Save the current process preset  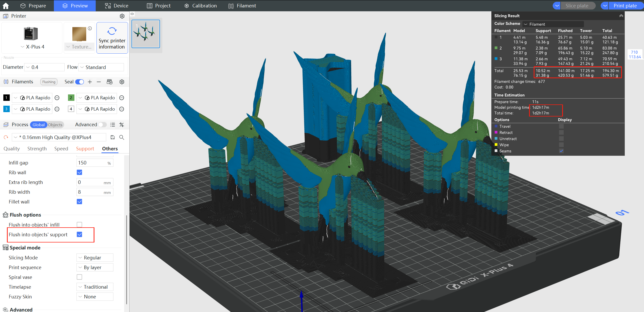112,137
